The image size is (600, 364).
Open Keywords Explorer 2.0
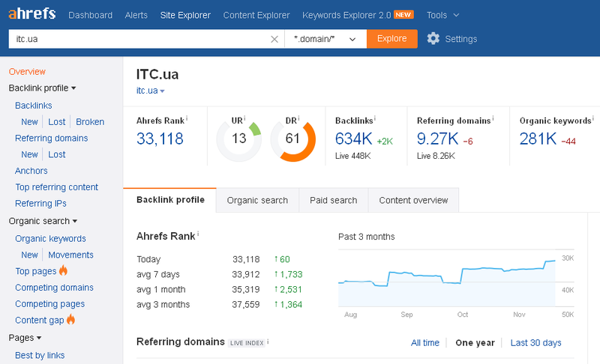click(346, 15)
